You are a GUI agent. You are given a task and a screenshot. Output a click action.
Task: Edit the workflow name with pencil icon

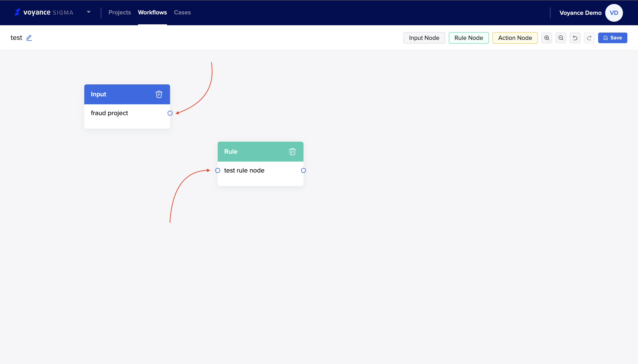[x=29, y=38]
